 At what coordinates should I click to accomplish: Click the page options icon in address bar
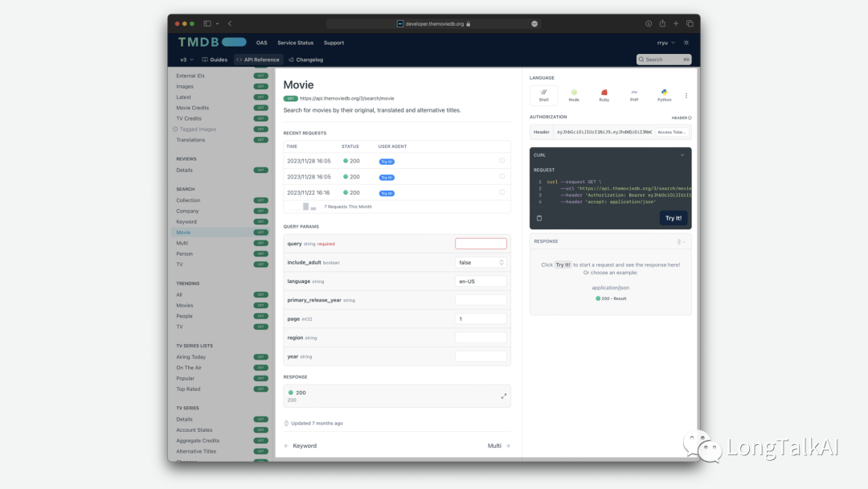[534, 24]
